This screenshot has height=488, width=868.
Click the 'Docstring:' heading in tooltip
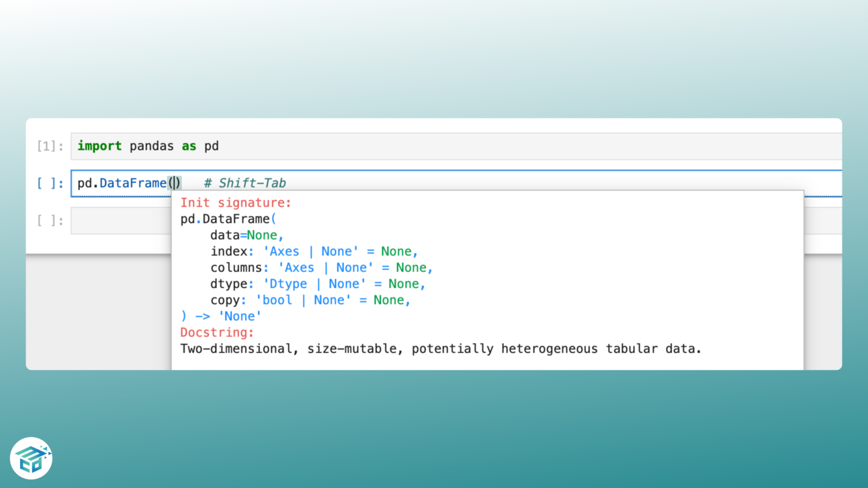pos(217,333)
